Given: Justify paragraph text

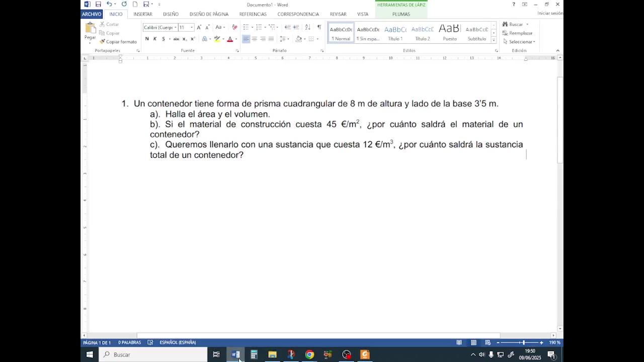Looking at the screenshot, I should [x=271, y=39].
